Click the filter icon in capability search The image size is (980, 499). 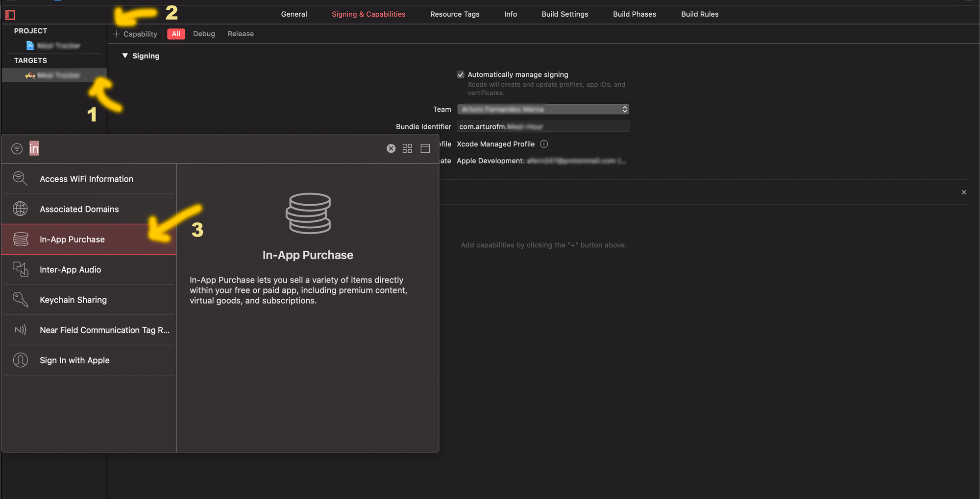pyautogui.click(x=17, y=148)
